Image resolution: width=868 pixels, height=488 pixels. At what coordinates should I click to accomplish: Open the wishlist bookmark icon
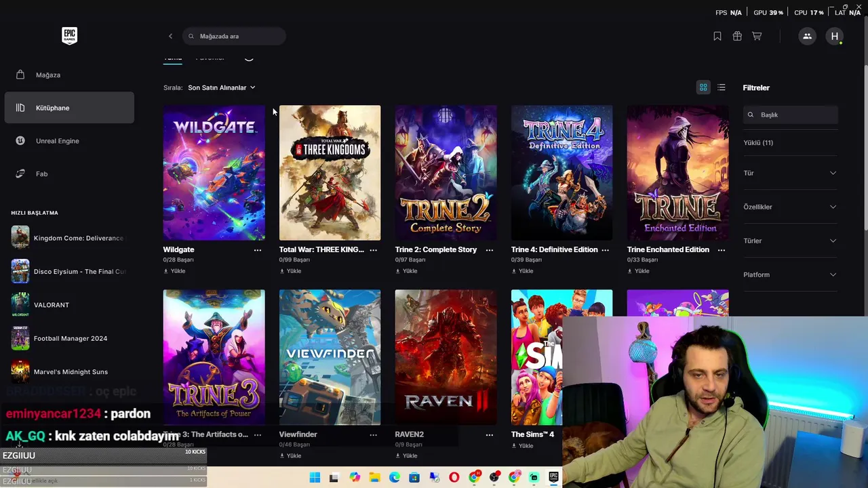click(x=717, y=36)
